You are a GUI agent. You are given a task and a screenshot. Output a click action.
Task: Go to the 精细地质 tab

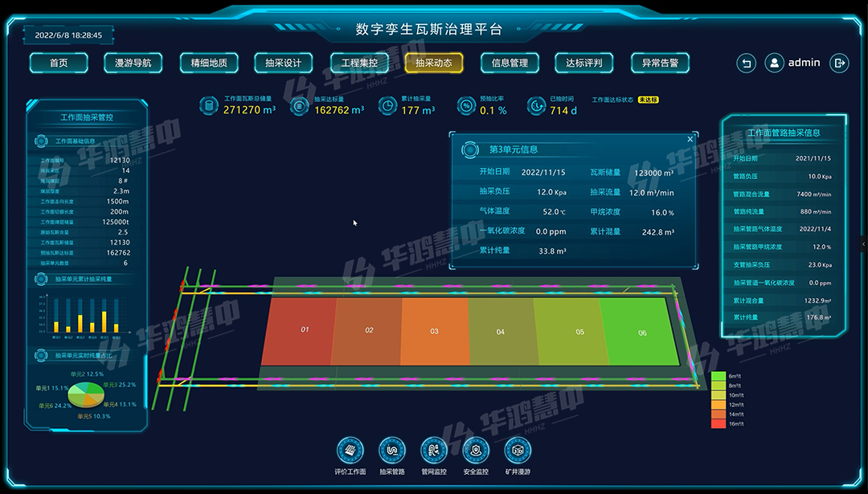point(208,63)
